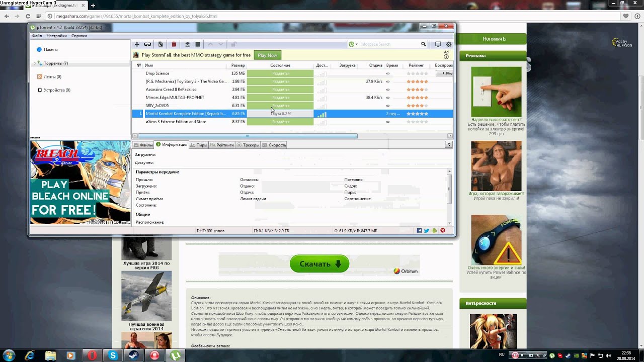Start the torrent download arrow icon
This screenshot has width=644, height=362.
pos(187,44)
